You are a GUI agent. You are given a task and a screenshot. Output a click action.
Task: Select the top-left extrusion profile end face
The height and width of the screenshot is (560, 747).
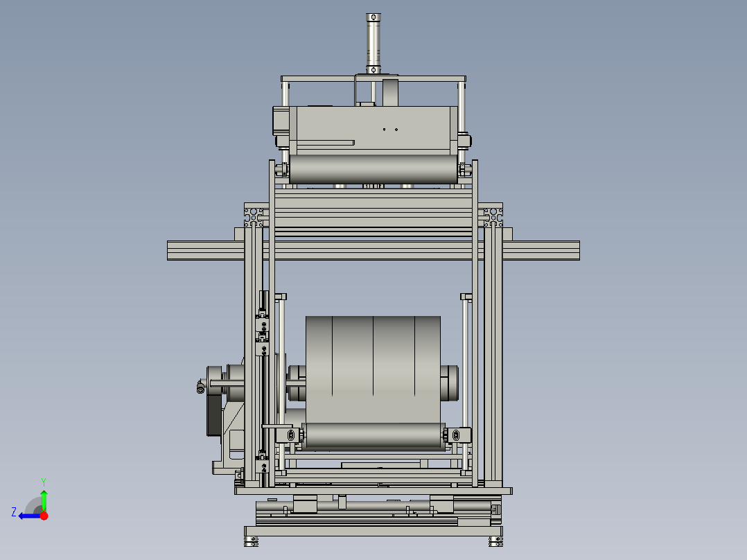tap(254, 218)
